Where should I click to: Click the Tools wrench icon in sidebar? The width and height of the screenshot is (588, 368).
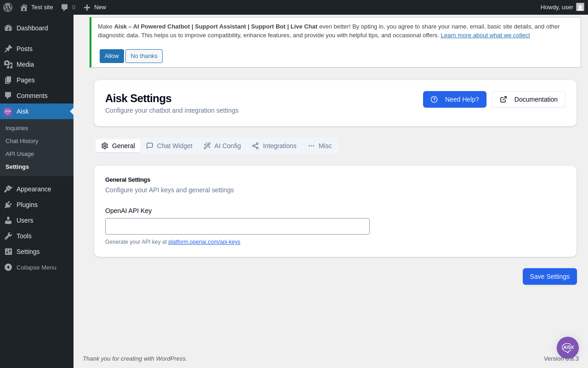tap(8, 236)
